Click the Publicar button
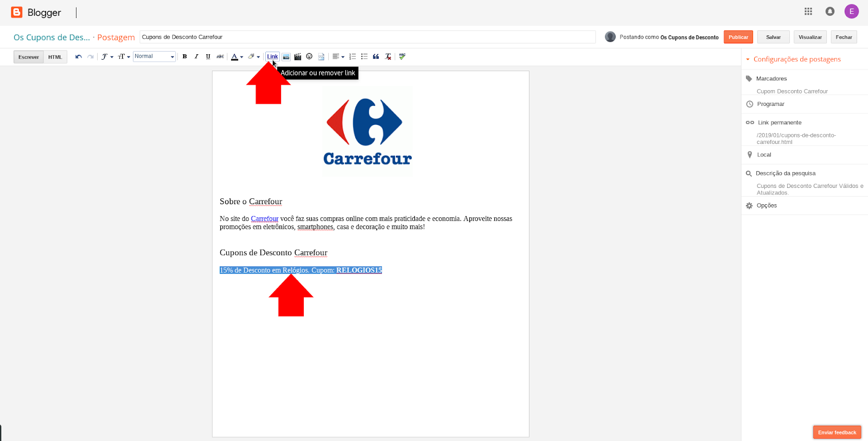This screenshot has width=868, height=441. pyautogui.click(x=738, y=37)
